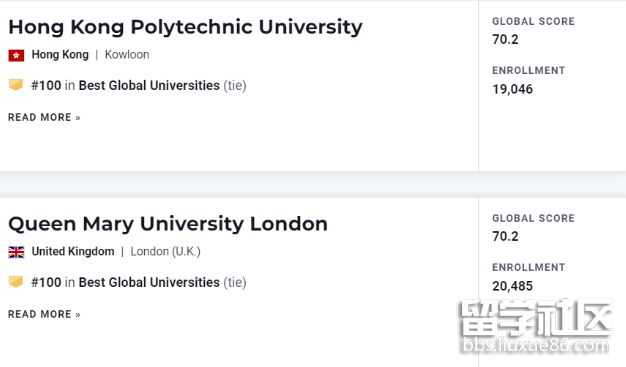Screen dimensions: 626x367
Task: Click the United Kingdom flag icon
Action: click(x=16, y=252)
